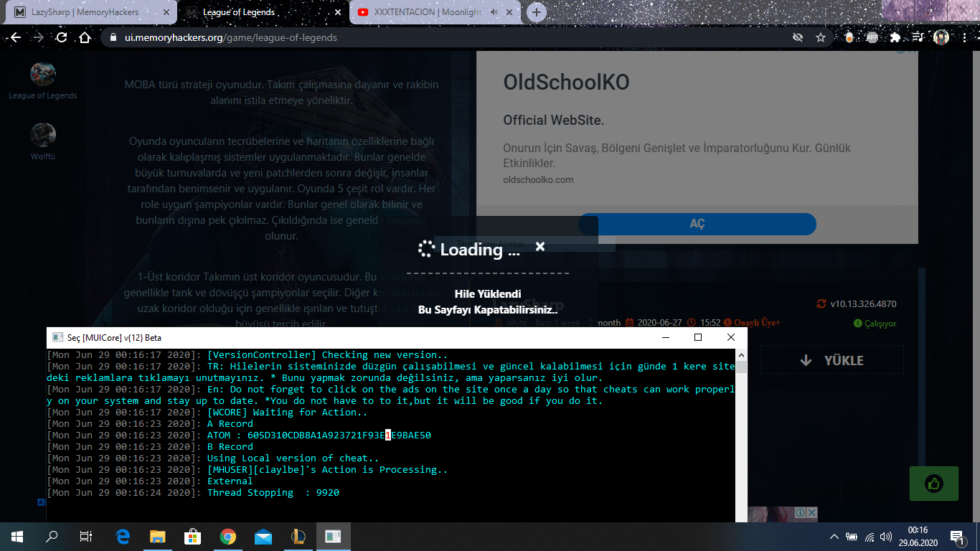Click the Onaylı Üye+ badge
Image resolution: width=980 pixels, height=551 pixels.
pos(752,323)
